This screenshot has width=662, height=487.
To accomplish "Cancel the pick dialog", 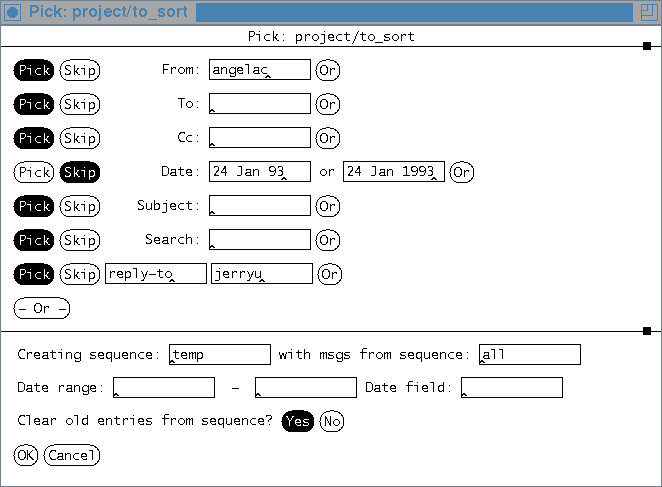I will (x=72, y=455).
